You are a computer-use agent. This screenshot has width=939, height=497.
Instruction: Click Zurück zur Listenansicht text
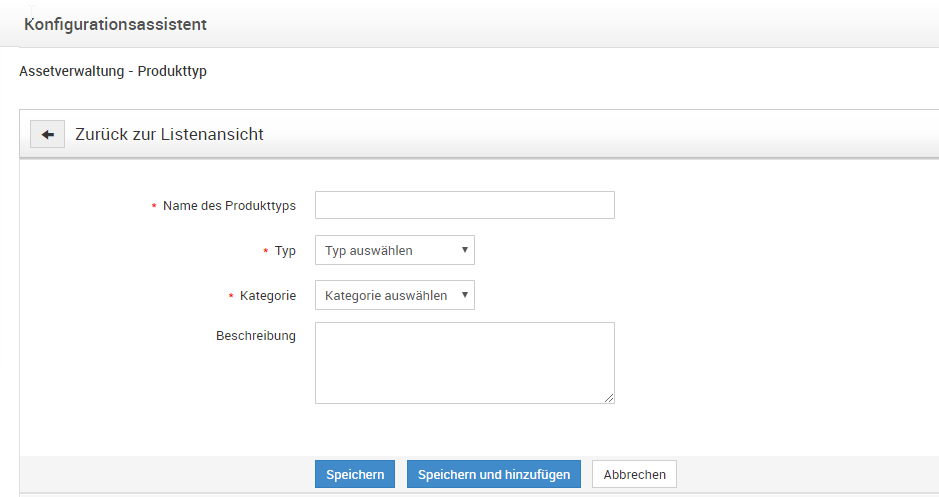pyautogui.click(x=169, y=134)
